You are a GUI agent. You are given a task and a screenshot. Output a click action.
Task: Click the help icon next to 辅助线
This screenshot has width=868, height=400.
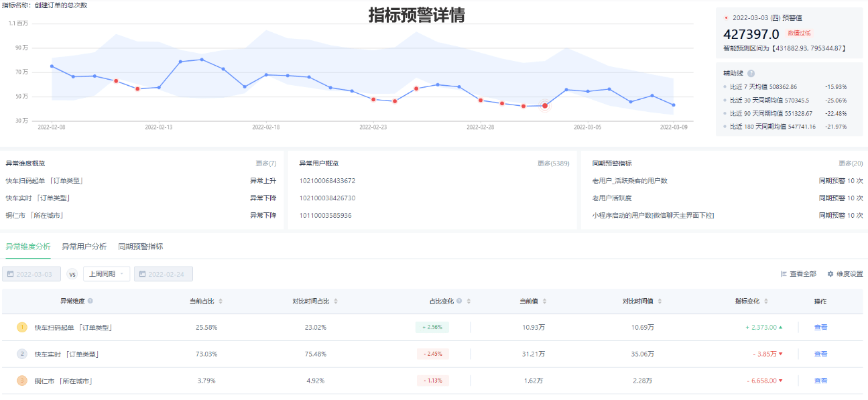751,74
